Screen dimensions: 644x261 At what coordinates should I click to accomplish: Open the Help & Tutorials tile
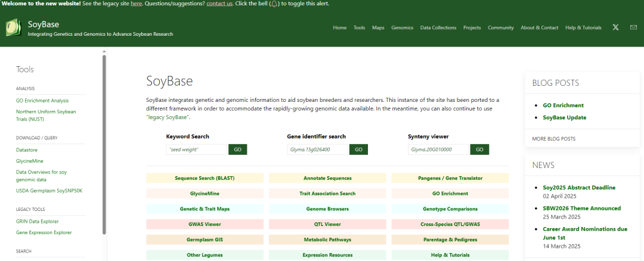(x=450, y=255)
